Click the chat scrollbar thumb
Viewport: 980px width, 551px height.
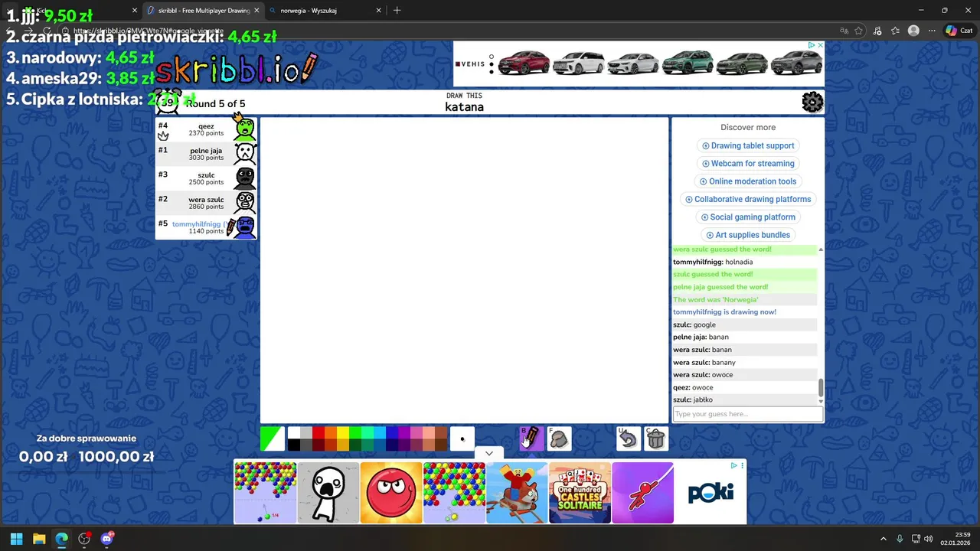pos(821,387)
